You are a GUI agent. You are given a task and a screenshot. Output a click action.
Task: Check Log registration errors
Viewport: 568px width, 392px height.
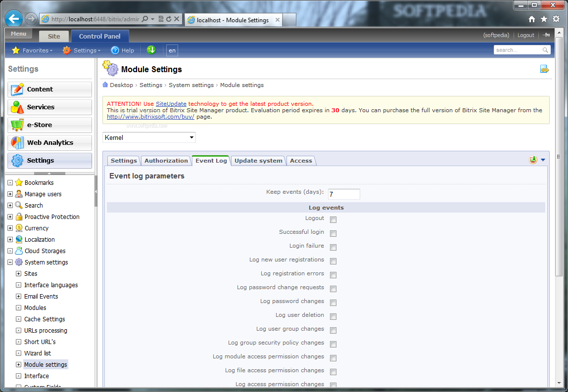click(333, 275)
